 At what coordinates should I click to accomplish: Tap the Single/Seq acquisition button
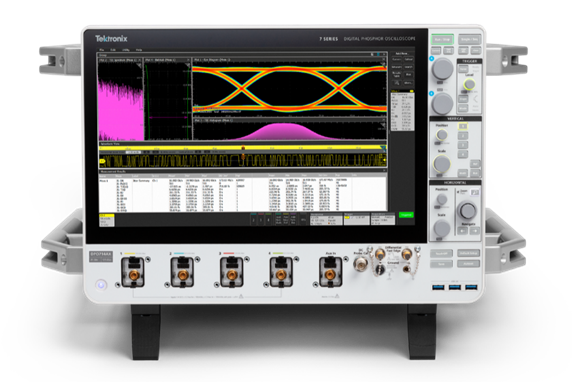click(x=469, y=39)
